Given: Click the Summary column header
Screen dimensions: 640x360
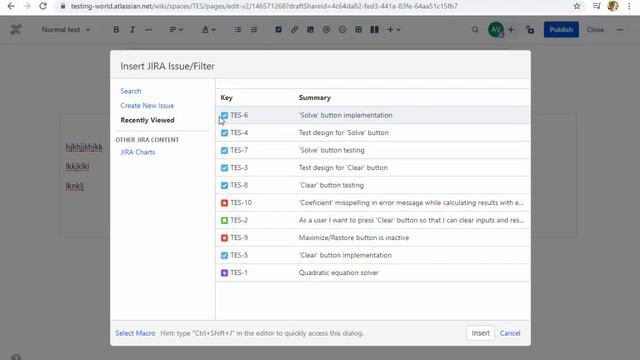Looking at the screenshot, I should click(x=315, y=98).
